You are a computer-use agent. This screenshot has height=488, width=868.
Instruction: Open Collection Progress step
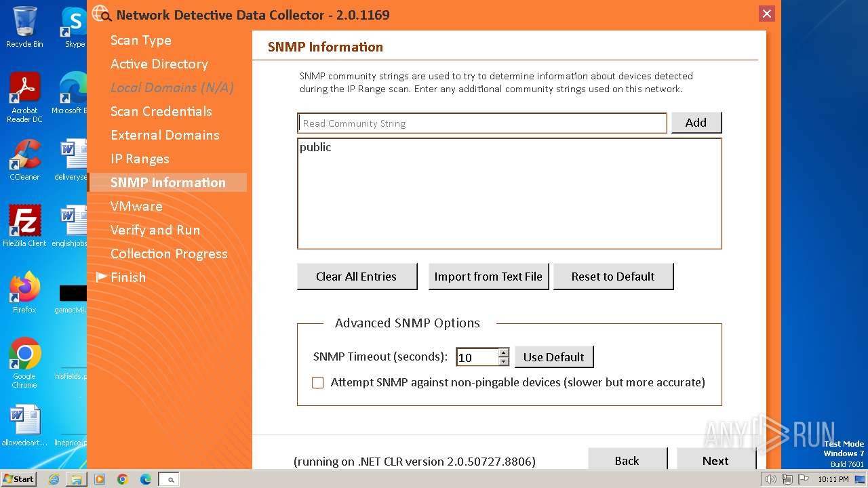(169, 253)
